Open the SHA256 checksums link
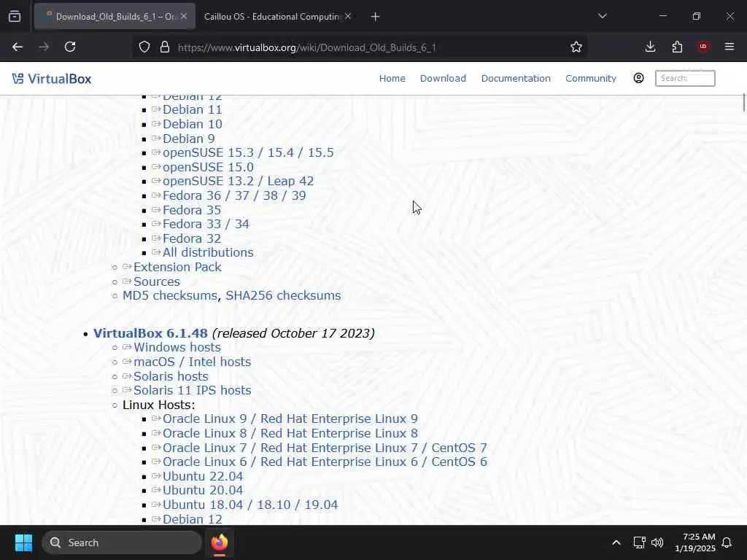 [284, 295]
